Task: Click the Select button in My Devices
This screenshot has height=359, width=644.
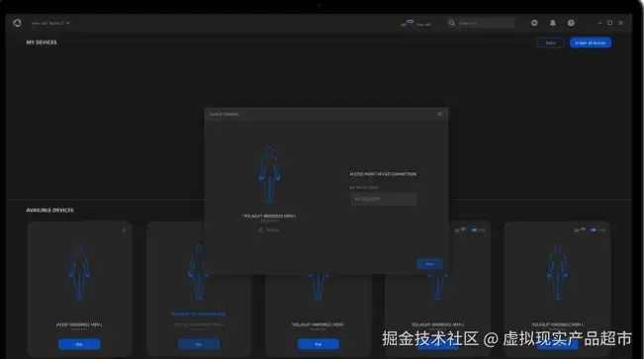Action: pyautogui.click(x=550, y=43)
